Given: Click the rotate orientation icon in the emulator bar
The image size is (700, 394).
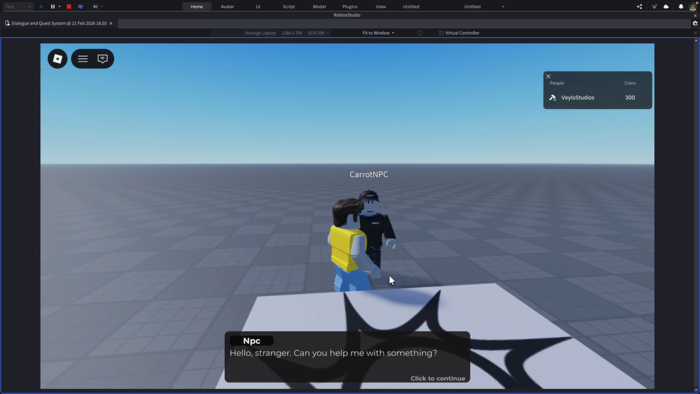Looking at the screenshot, I should [420, 33].
